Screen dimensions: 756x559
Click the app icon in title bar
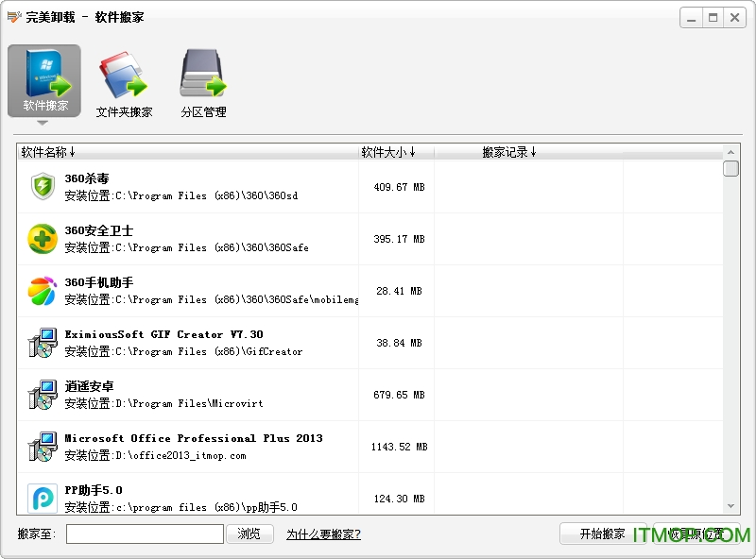[13, 17]
